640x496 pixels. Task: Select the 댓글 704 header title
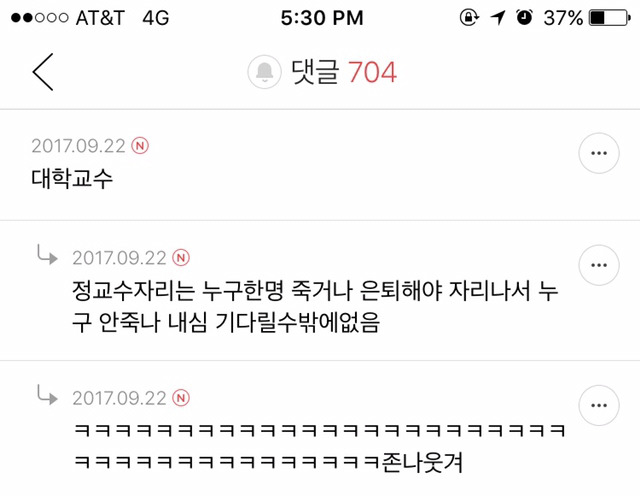(x=344, y=72)
